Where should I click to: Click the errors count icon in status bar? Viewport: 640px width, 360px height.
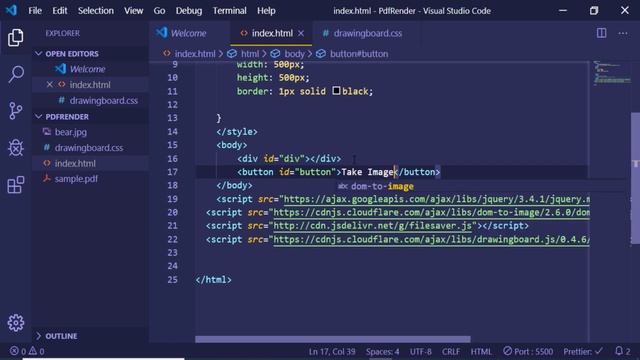click(14, 351)
